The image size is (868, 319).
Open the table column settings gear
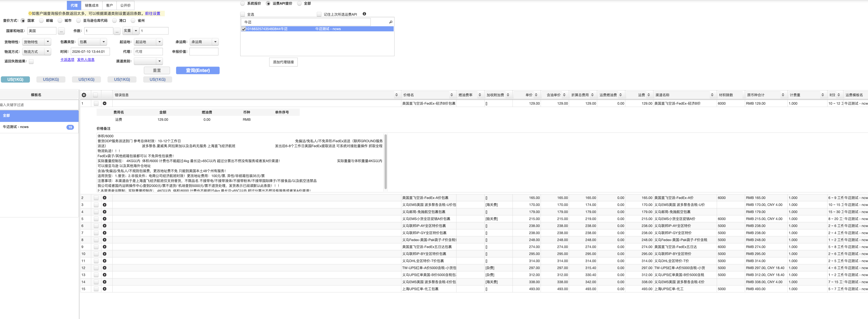(x=84, y=95)
